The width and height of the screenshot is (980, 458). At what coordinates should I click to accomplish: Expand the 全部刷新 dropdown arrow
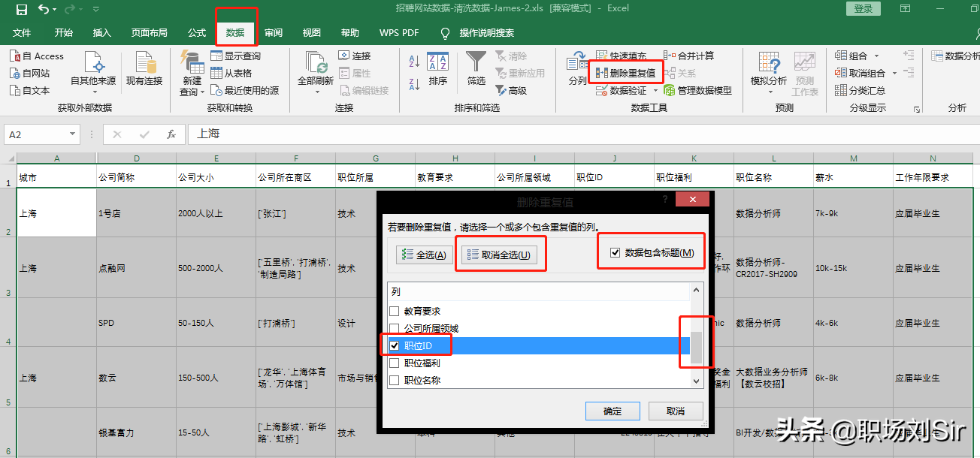(x=316, y=93)
